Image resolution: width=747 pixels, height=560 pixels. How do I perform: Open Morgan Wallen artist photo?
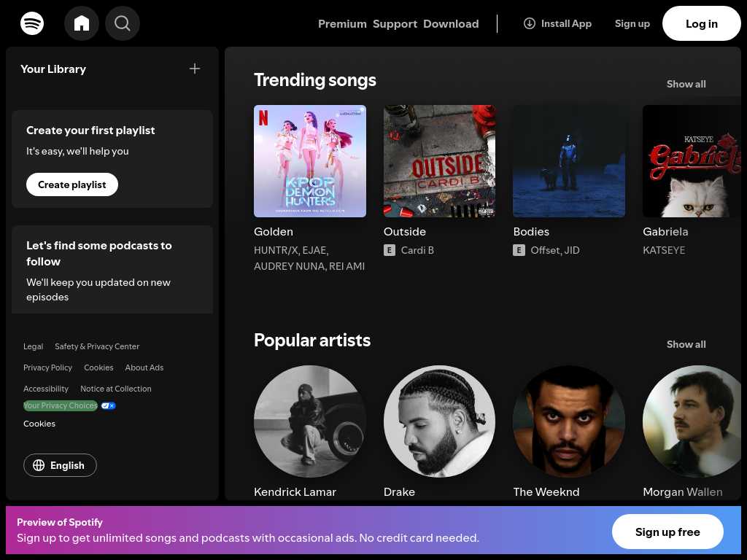692,421
